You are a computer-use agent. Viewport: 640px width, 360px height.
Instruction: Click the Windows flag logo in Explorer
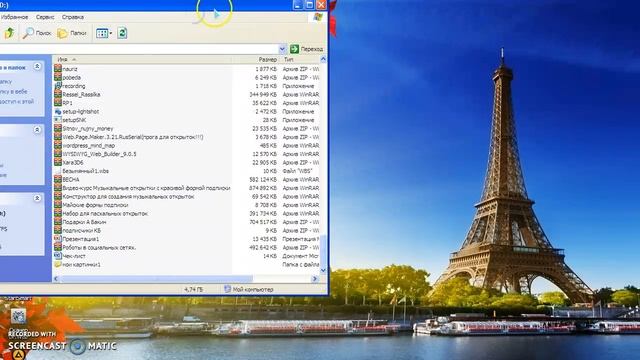point(318,17)
